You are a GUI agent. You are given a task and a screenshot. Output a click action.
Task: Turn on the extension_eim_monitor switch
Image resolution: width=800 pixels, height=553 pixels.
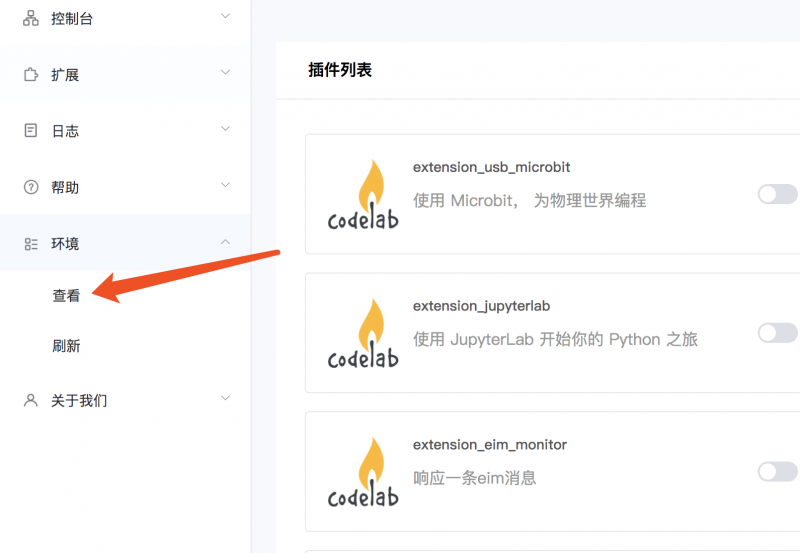(x=778, y=472)
